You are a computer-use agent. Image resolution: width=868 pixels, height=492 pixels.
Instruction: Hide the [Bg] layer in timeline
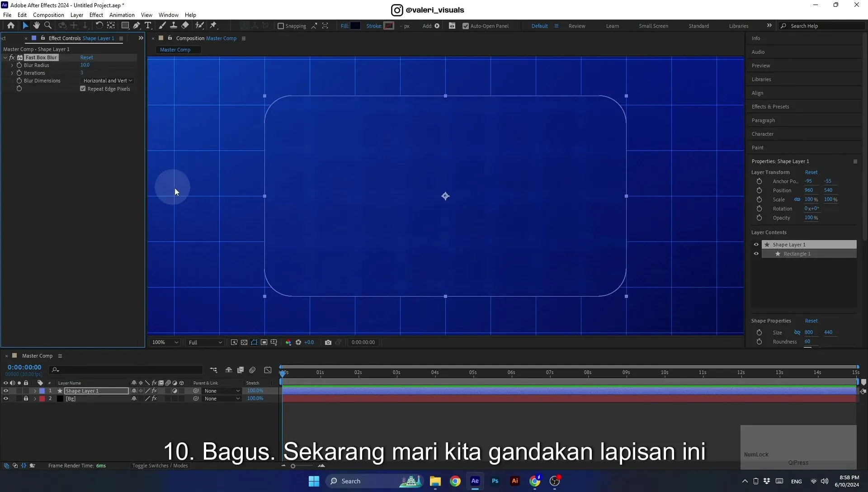[5, 399]
